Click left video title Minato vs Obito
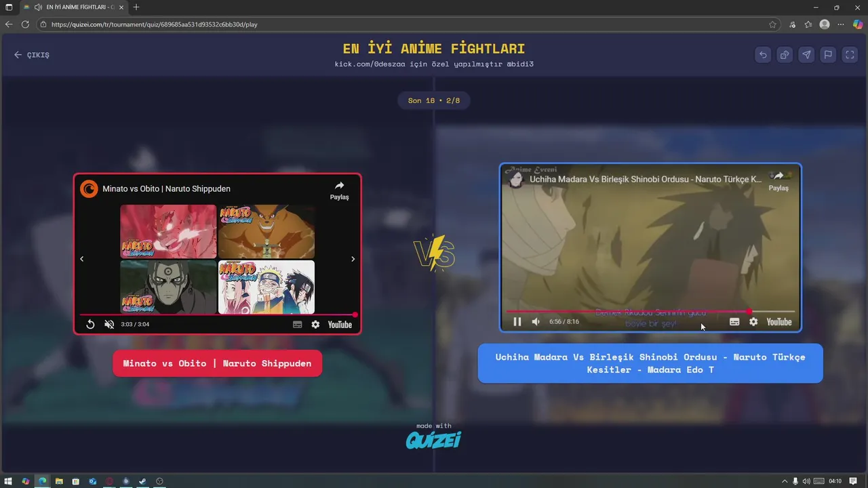868x488 pixels. point(166,189)
